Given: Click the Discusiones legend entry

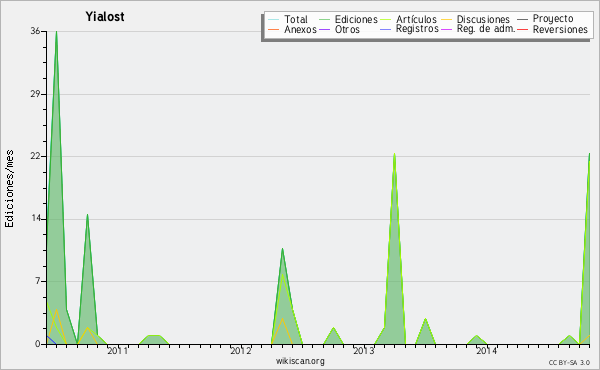Looking at the screenshot, I should 476,19.
